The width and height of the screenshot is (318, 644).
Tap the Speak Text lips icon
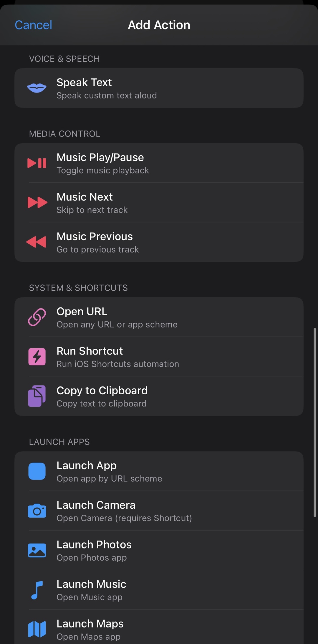click(37, 88)
